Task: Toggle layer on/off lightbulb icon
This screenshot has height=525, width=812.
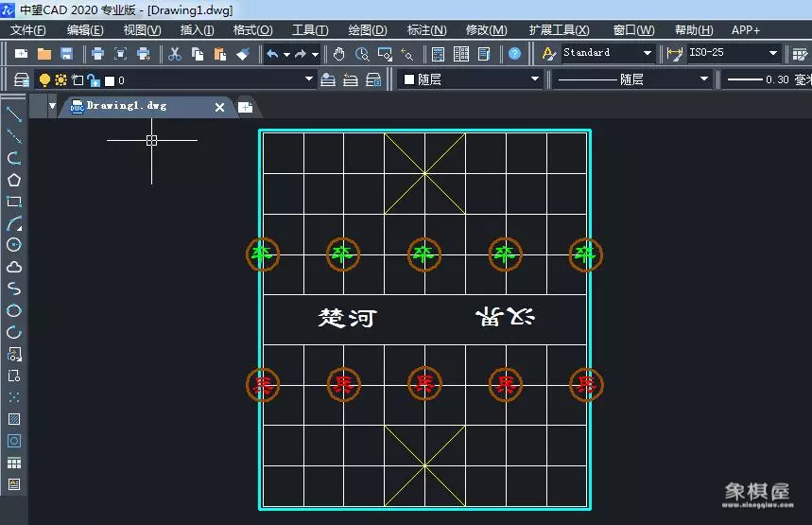Action: [44, 80]
